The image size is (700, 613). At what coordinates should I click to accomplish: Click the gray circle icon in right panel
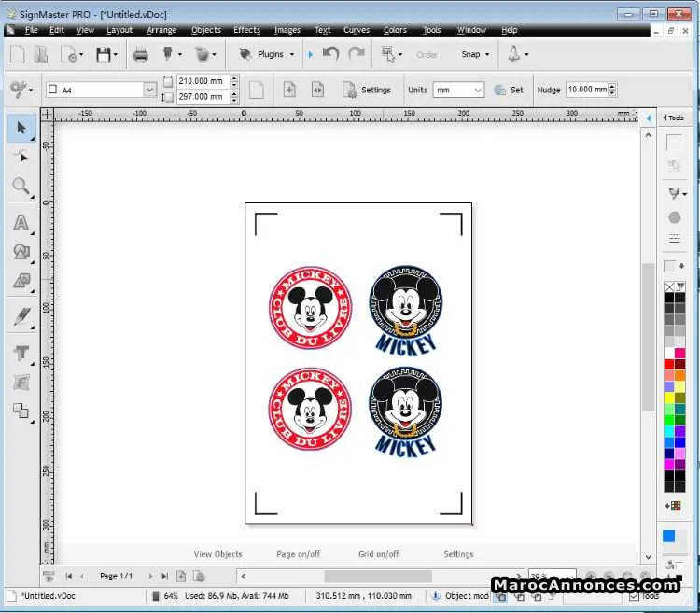[675, 217]
